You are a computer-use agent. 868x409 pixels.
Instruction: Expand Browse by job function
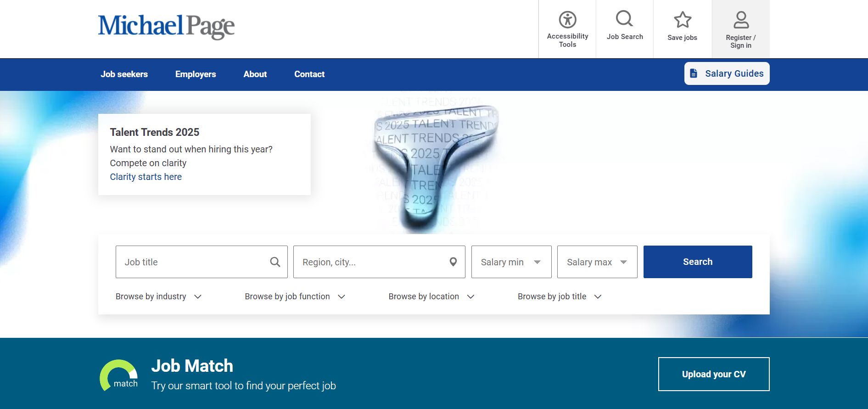(x=295, y=297)
